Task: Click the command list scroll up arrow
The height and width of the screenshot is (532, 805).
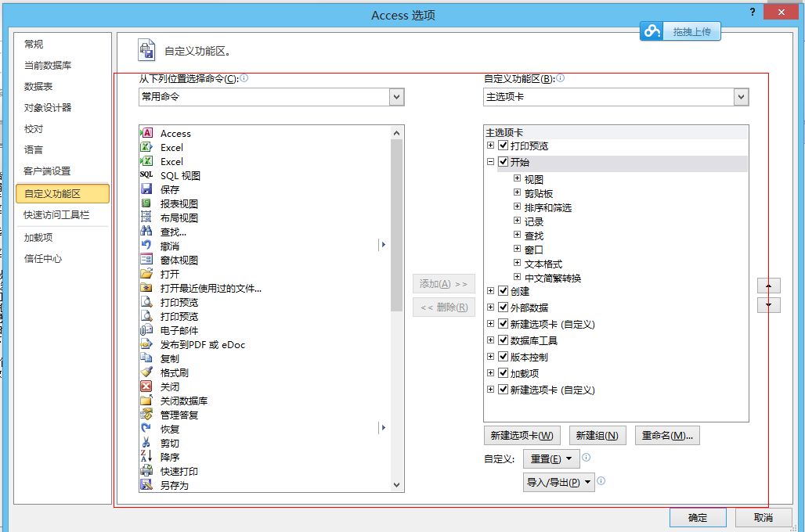Action: click(x=396, y=133)
